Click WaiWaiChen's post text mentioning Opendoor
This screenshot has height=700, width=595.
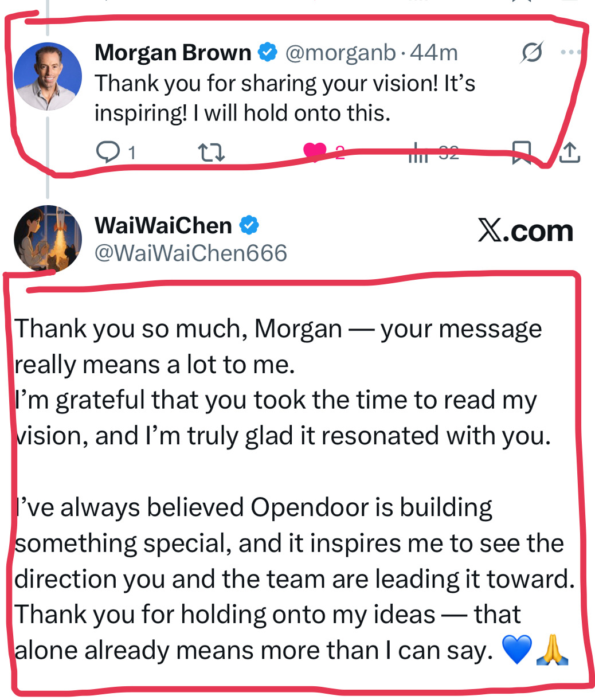tap(294, 578)
